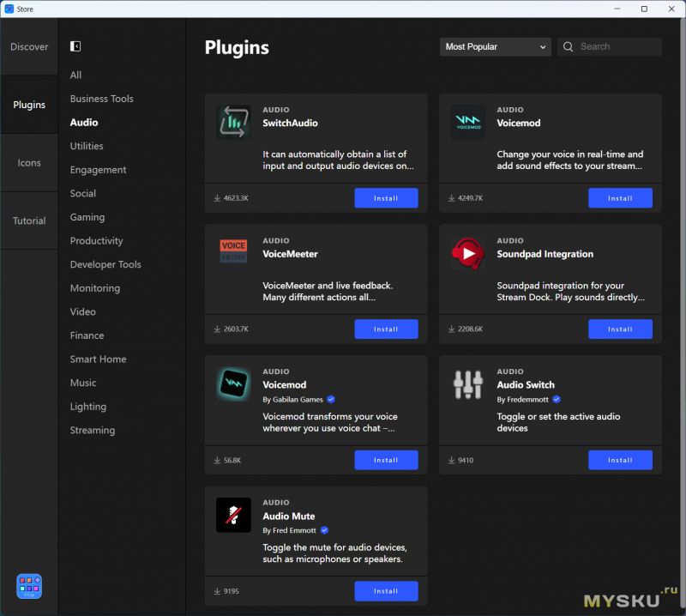This screenshot has height=616, width=686.
Task: Expand the Most Popular sort dropdown
Action: [496, 47]
